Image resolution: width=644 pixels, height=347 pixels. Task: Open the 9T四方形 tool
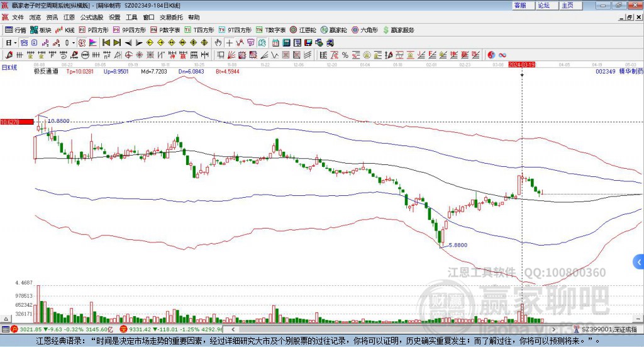point(235,30)
